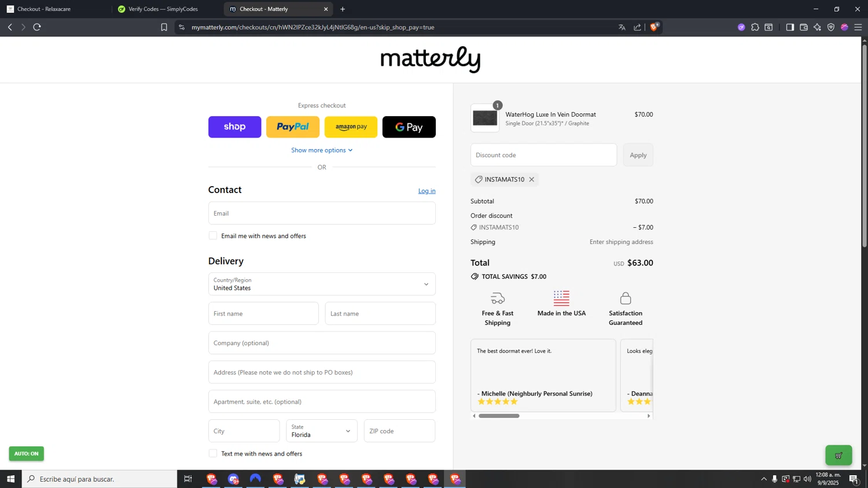Open Country/Region dropdown
The height and width of the screenshot is (488, 868).
click(322, 284)
